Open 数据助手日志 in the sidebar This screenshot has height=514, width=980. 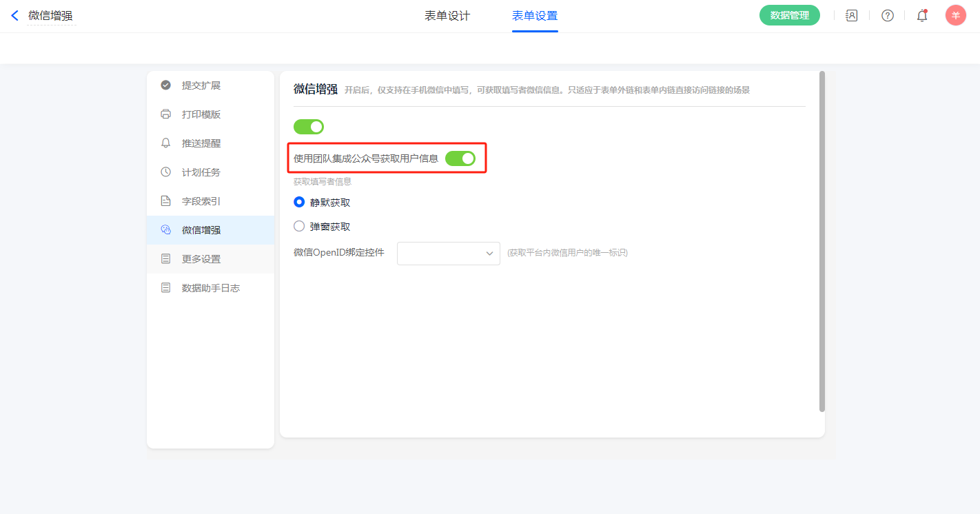click(210, 288)
